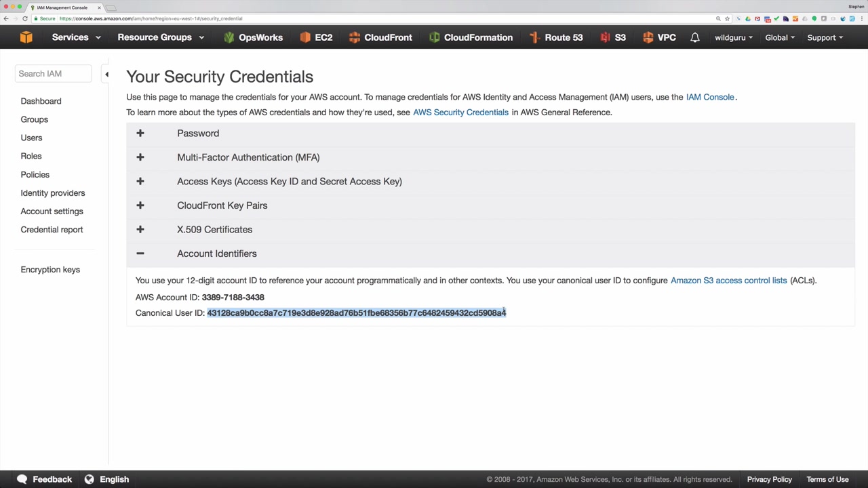Open the notifications bell
The height and width of the screenshot is (488, 868).
(x=695, y=37)
